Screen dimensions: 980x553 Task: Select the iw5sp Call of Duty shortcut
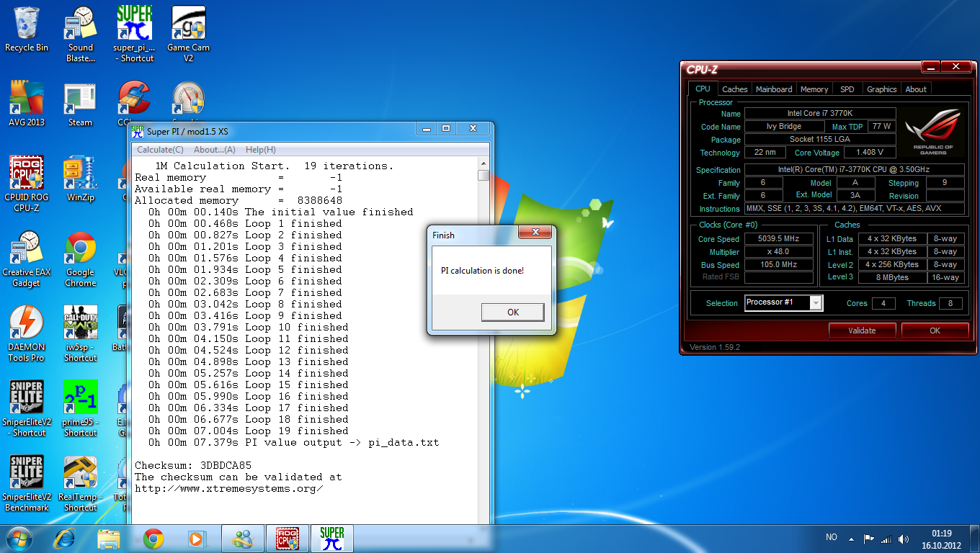click(81, 334)
